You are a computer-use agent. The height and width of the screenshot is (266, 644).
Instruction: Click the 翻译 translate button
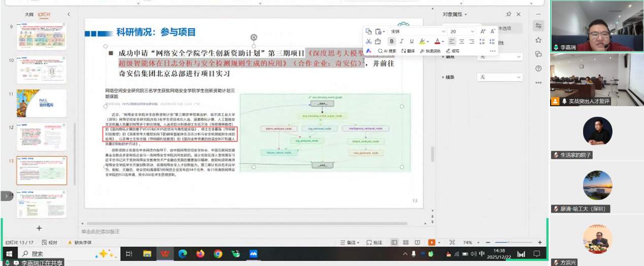(408, 51)
